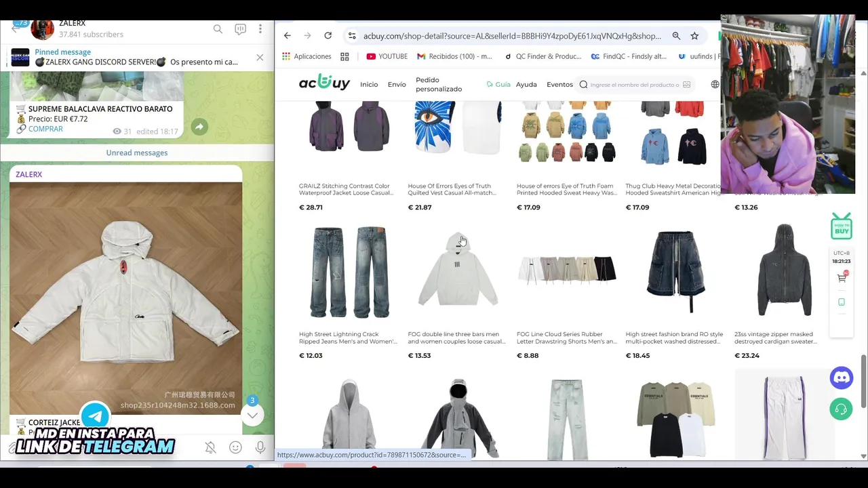Toggle Telegram channel notifications mute
Screen dimensions: 868x488
click(x=210, y=447)
